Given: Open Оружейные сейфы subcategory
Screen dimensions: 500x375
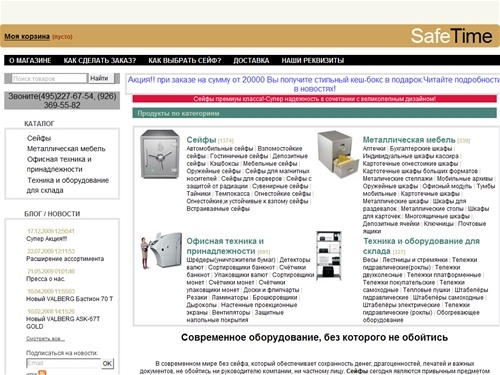Looking at the screenshot, I should tap(214, 171).
